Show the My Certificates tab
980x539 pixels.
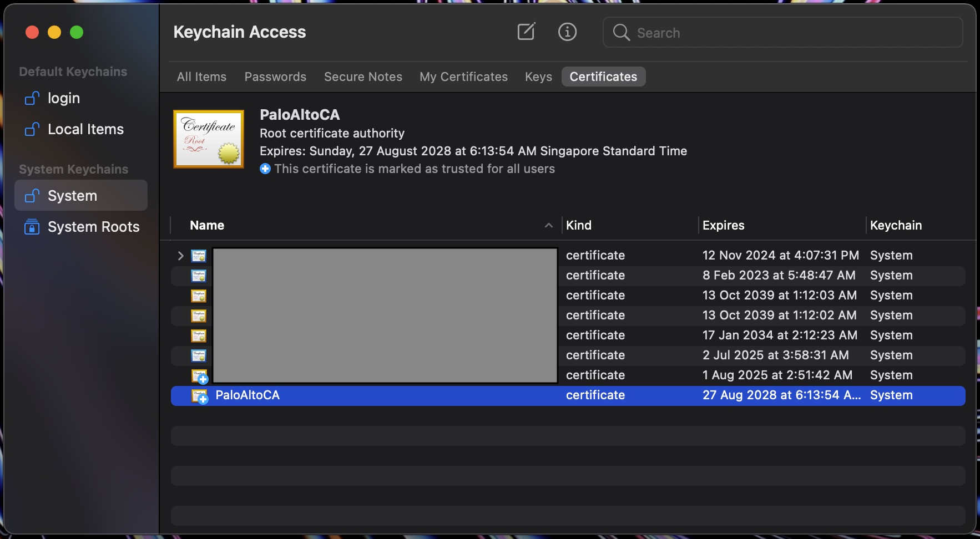pyautogui.click(x=463, y=77)
